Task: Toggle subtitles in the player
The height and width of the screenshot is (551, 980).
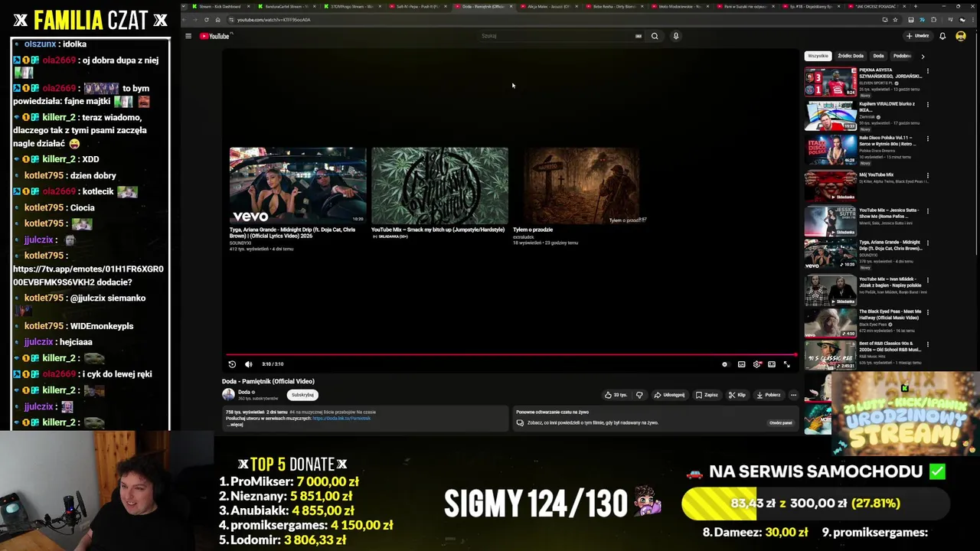Action: coord(741,364)
